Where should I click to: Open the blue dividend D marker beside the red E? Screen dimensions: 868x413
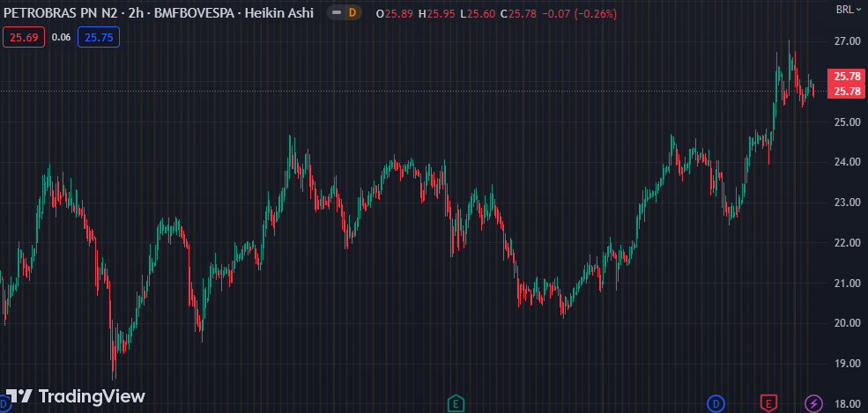(716, 403)
